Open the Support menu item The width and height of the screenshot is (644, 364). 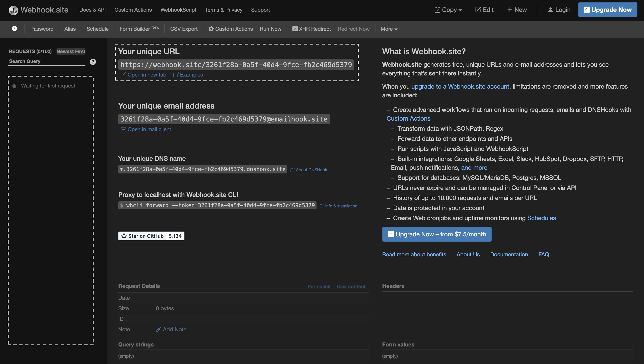(x=260, y=10)
